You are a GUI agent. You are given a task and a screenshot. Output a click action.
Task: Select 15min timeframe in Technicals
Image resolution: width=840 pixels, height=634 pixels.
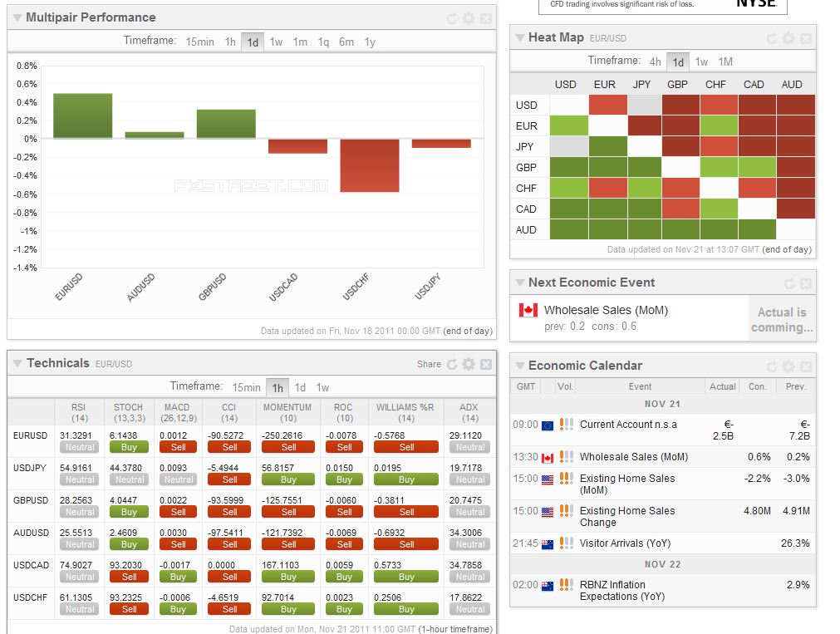point(246,387)
